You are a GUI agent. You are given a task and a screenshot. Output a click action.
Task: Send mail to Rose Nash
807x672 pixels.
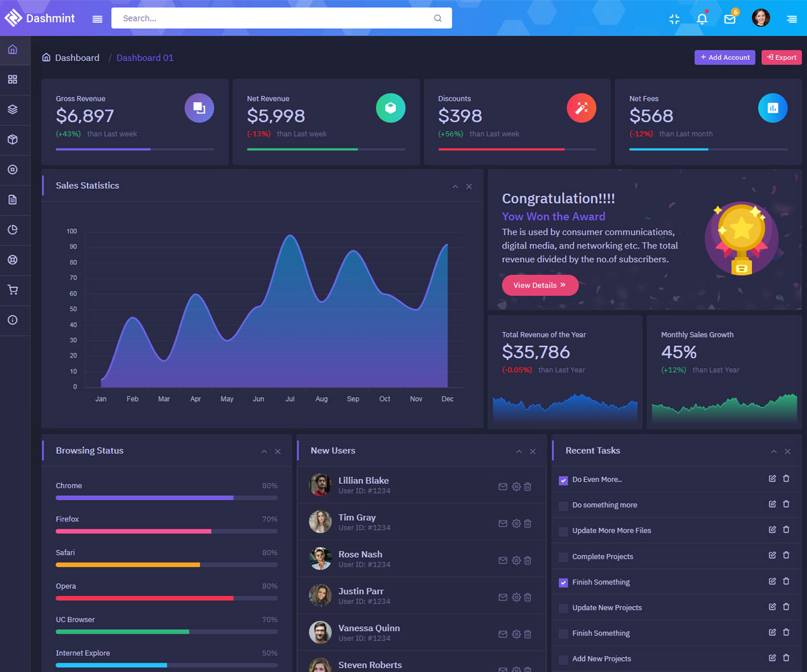[502, 560]
